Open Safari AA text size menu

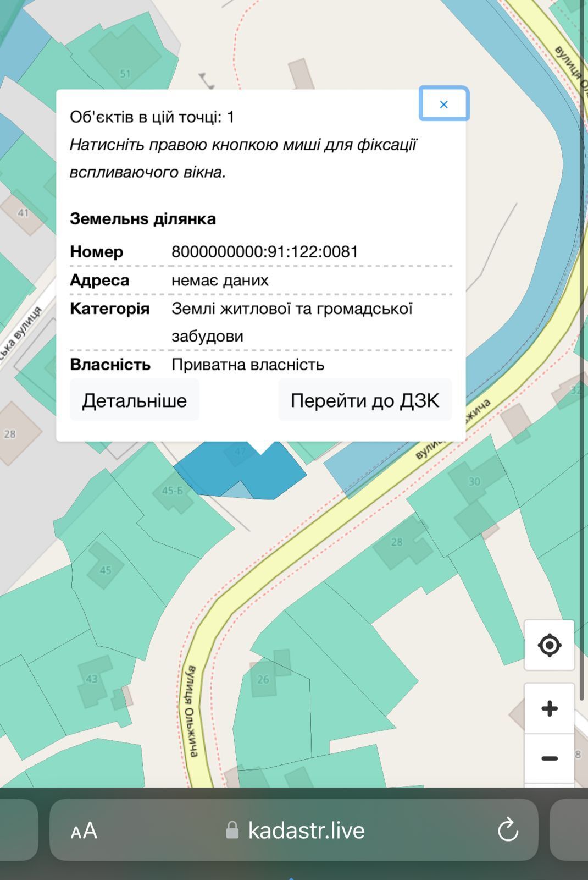[x=84, y=831]
